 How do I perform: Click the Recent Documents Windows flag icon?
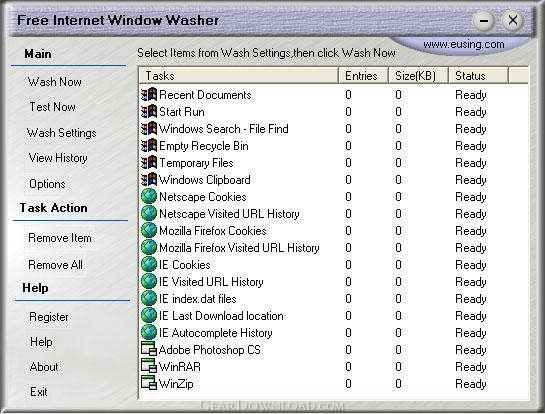tap(149, 95)
